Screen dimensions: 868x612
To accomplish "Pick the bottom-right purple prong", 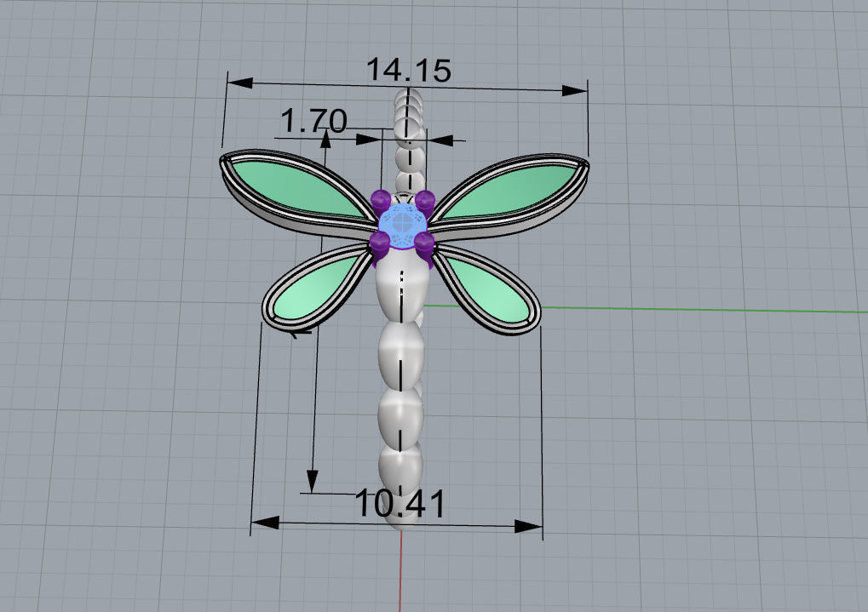I will click(424, 245).
